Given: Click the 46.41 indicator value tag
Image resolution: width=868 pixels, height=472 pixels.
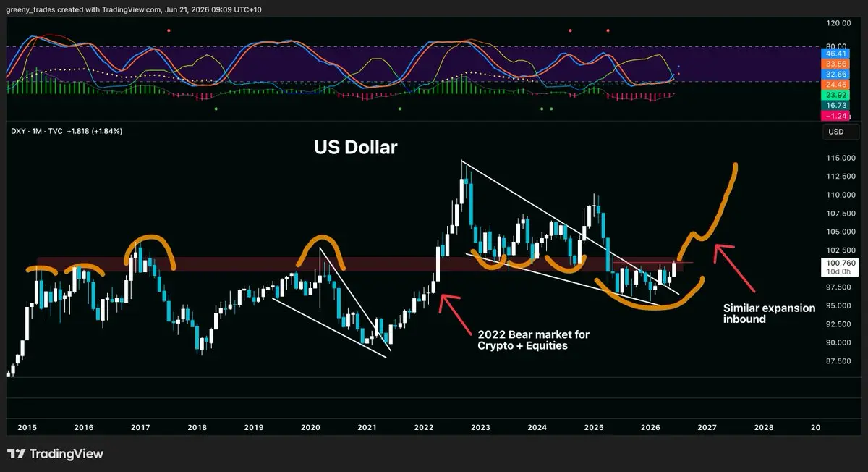Looking at the screenshot, I should point(836,54).
